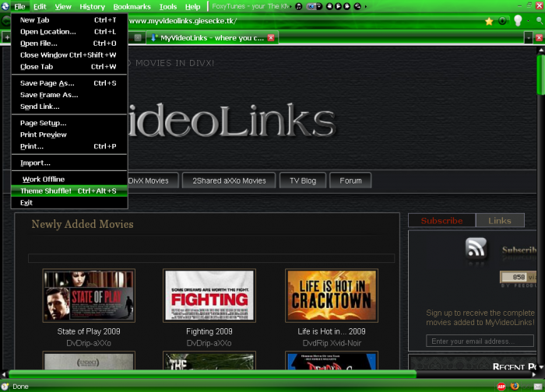
Task: Click the vertical scrollbar up arrow
Action: [x=541, y=50]
